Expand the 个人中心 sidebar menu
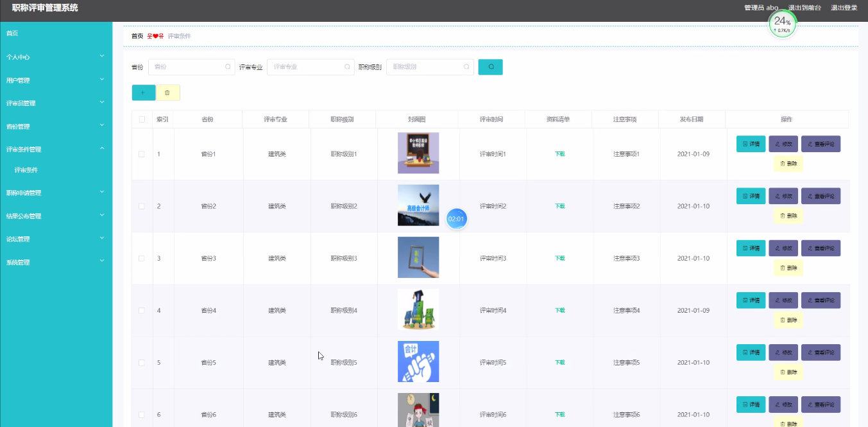The height and width of the screenshot is (427, 868). (56, 57)
